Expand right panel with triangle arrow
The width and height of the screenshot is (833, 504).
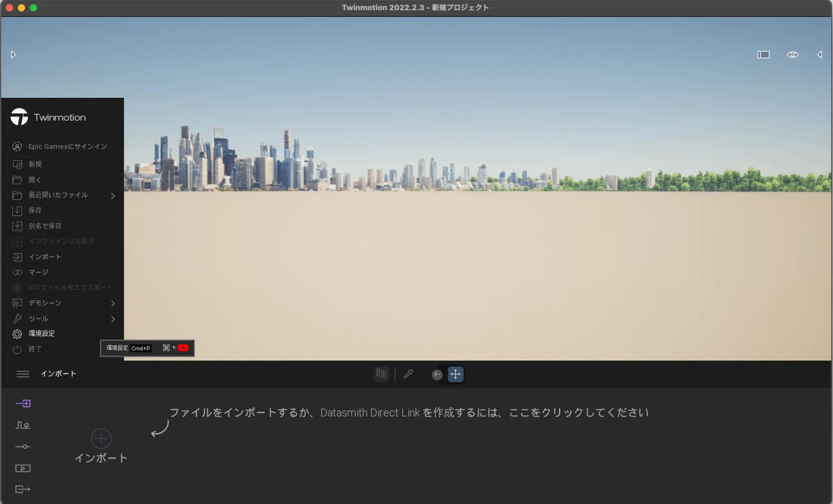[820, 54]
